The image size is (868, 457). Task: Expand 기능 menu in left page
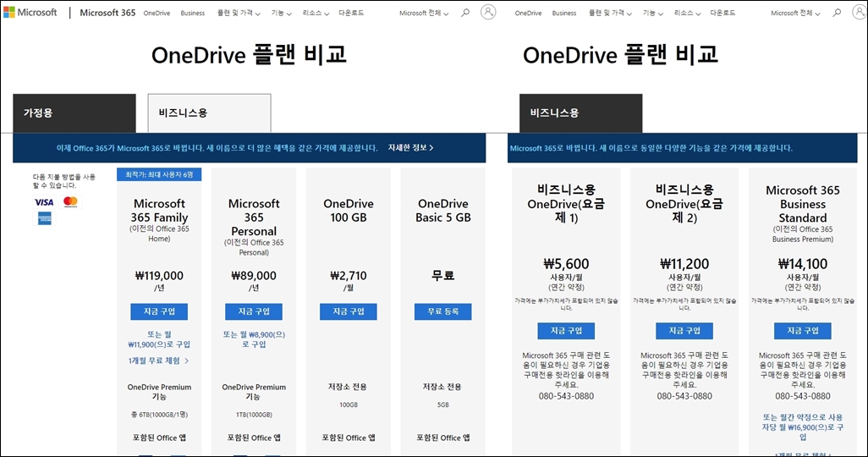(x=281, y=13)
